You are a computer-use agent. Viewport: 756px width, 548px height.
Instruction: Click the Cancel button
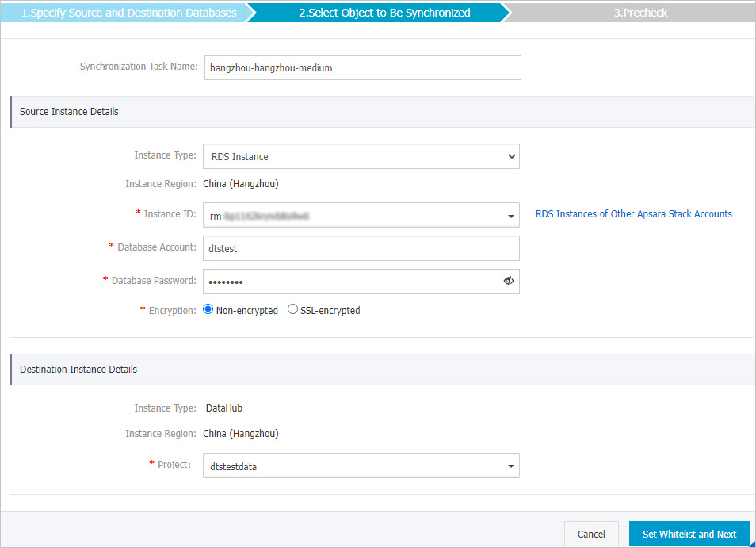[x=591, y=534]
